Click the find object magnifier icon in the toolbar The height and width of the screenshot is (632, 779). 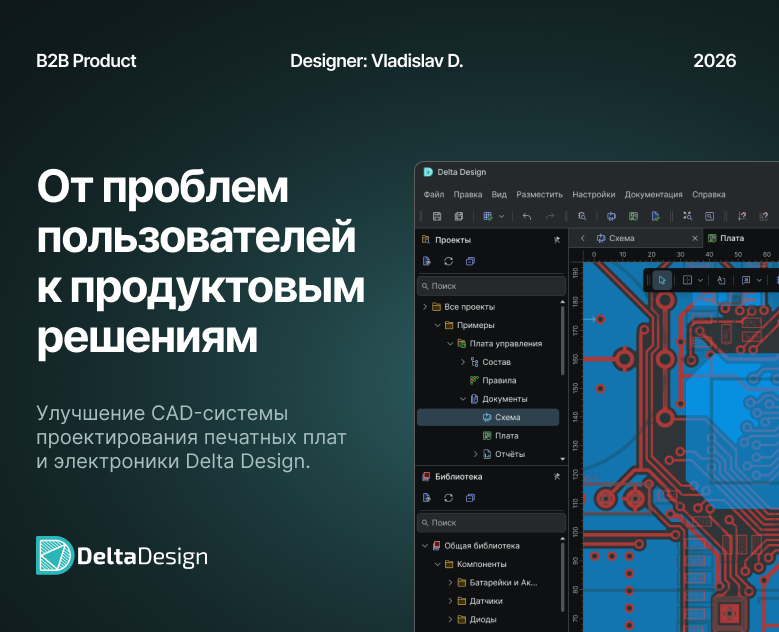[582, 216]
